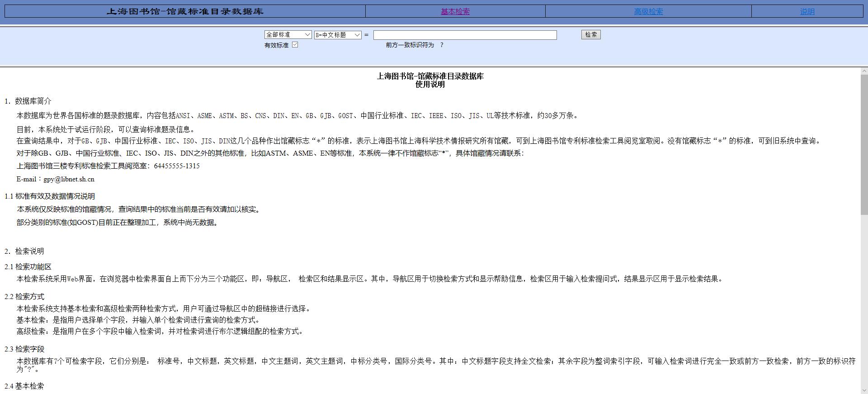This screenshot has width=868, height=394.
Task: Click the 1. 数据库简介 section heading
Action: (x=28, y=101)
